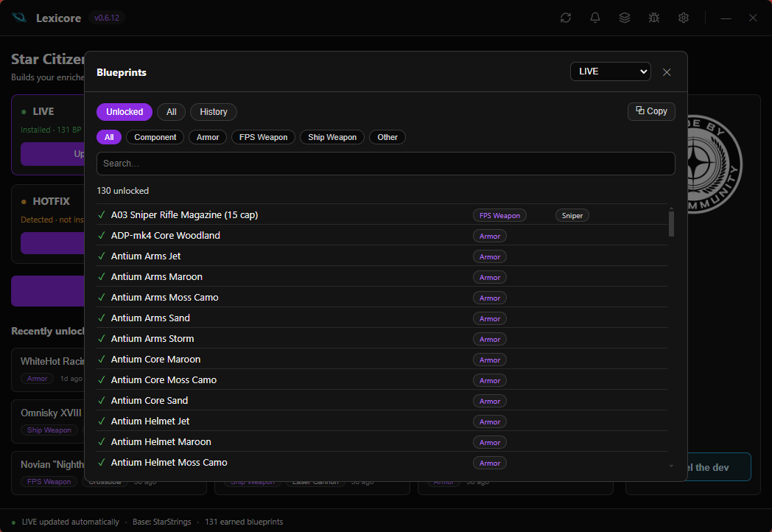Select Antium Arms Storm row
The height and width of the screenshot is (532, 772).
382,339
